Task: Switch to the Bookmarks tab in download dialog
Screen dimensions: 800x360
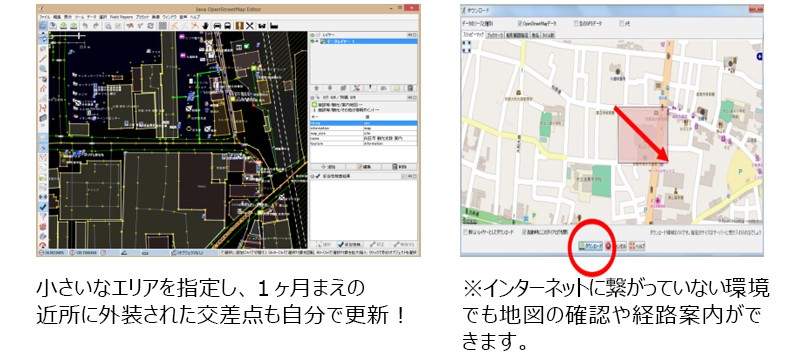Action: 494,35
